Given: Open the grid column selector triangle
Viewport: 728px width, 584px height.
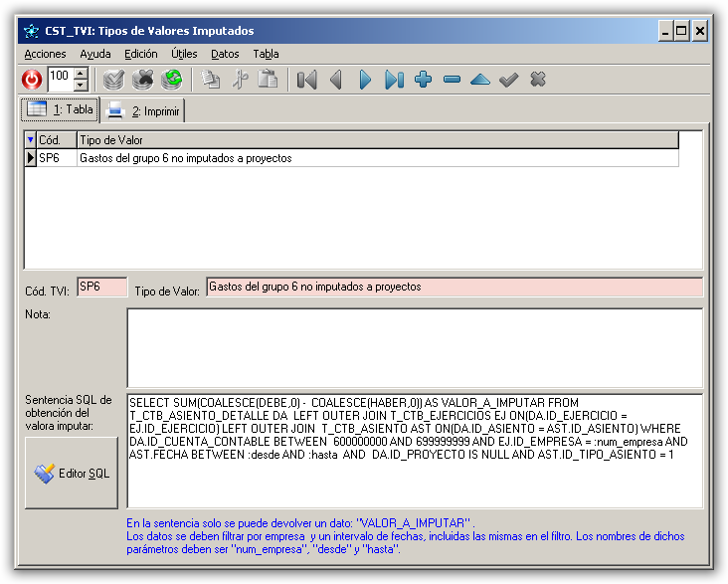Looking at the screenshot, I should (x=30, y=140).
